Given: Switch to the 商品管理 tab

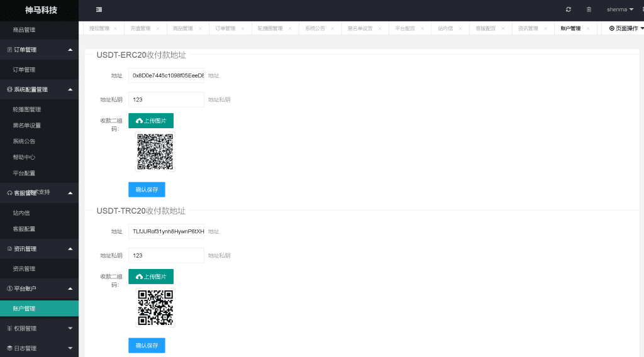Looking at the screenshot, I should (183, 28).
